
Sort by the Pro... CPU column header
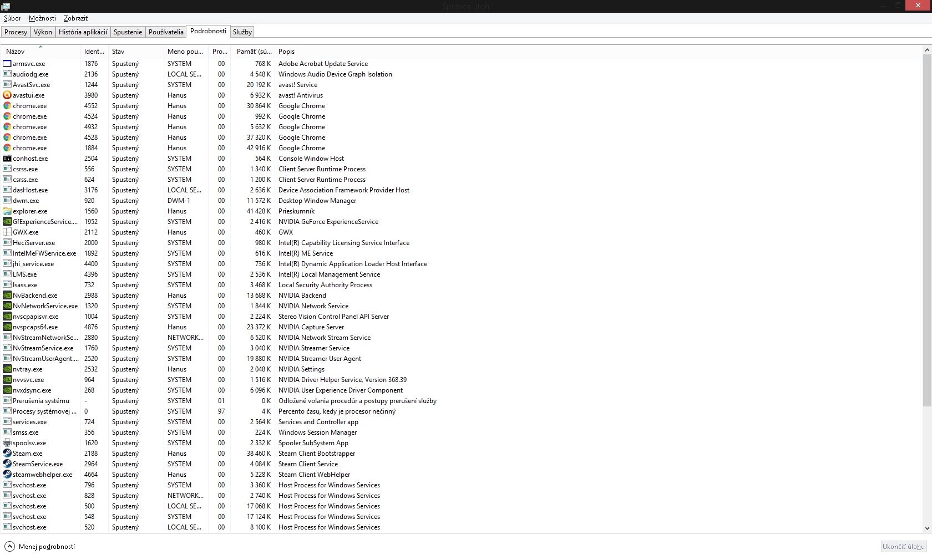(x=220, y=52)
